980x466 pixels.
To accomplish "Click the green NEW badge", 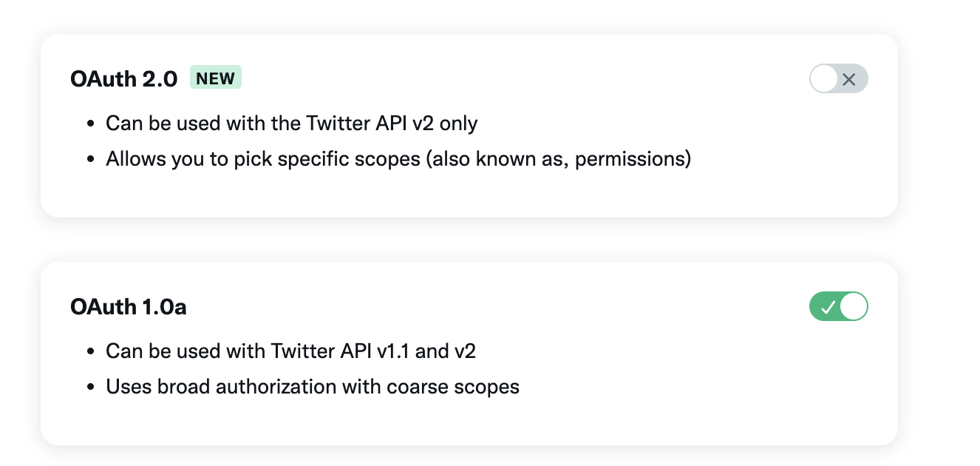I will tap(216, 78).
